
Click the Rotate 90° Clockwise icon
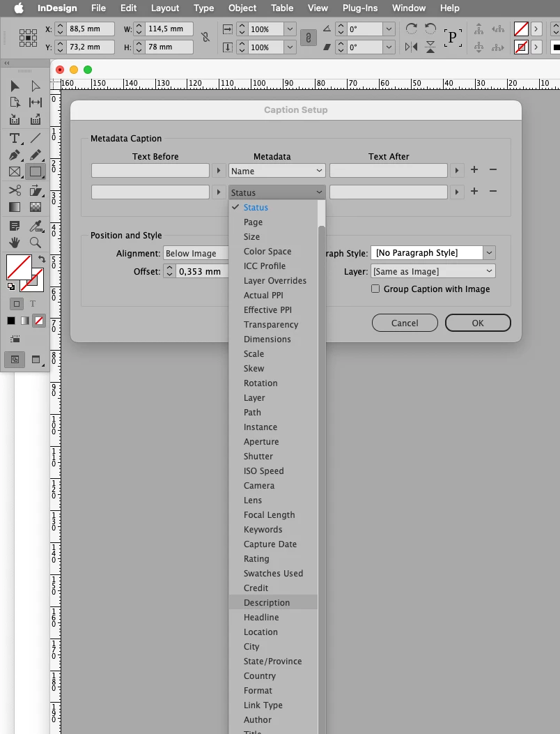point(411,29)
